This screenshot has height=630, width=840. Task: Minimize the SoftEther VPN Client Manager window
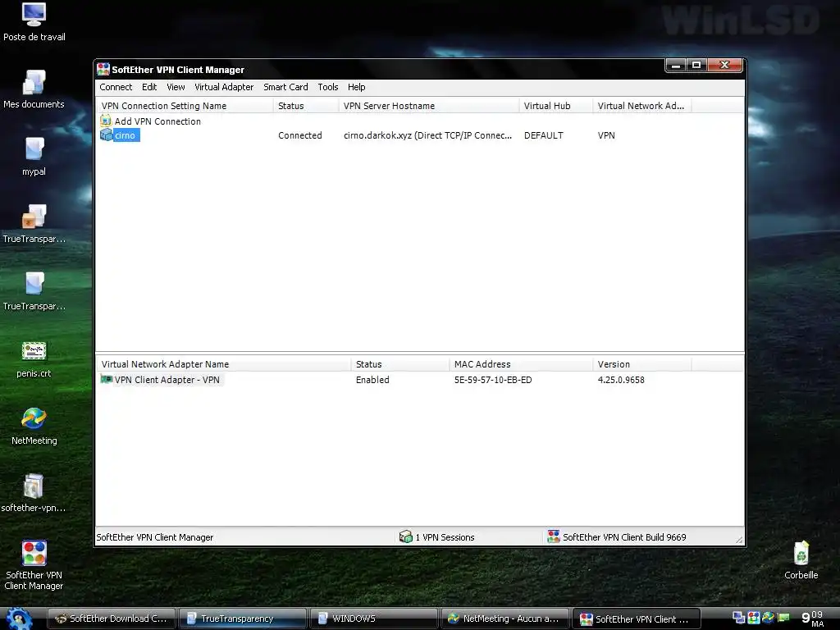click(x=676, y=65)
